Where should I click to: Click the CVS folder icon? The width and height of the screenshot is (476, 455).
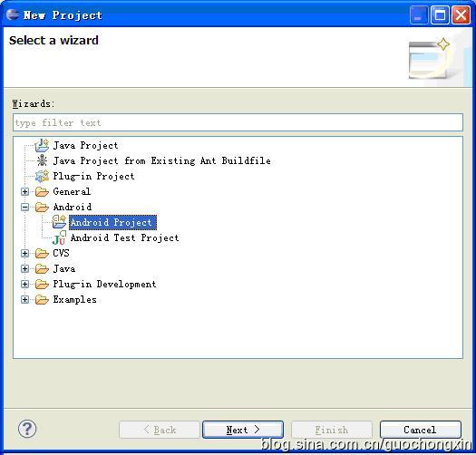42,253
